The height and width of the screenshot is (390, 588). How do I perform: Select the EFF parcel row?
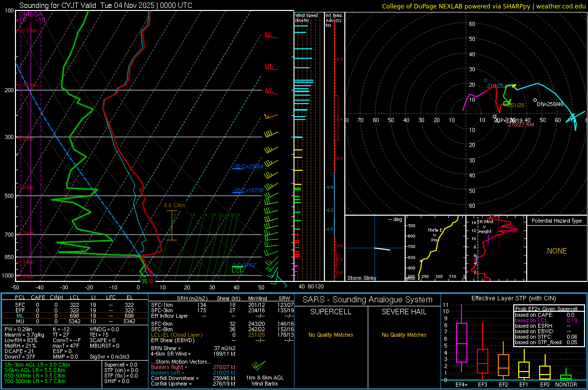pyautogui.click(x=75, y=310)
